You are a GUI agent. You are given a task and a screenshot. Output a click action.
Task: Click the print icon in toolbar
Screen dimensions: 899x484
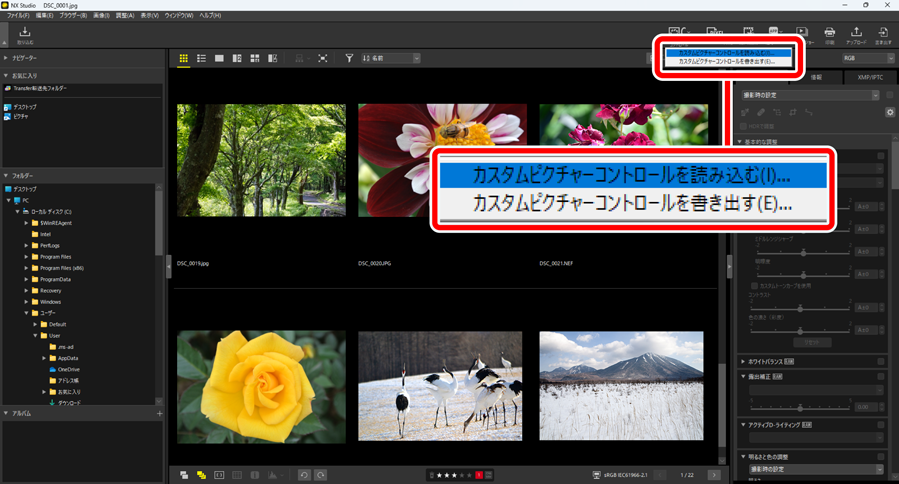tap(829, 34)
